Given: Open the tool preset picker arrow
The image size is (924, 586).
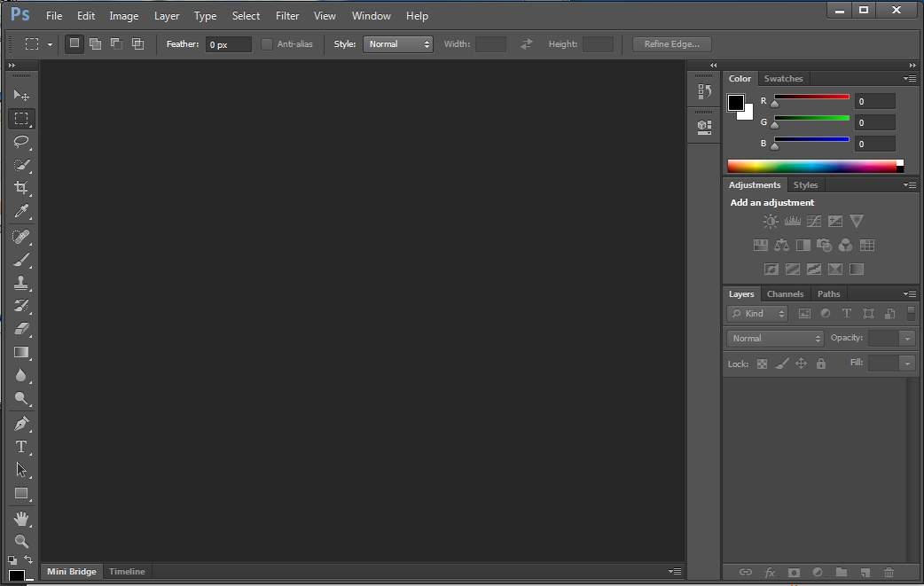Looking at the screenshot, I should pos(50,44).
